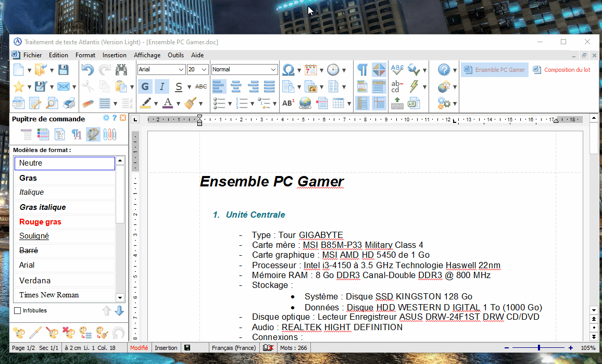Expand the underline style dropdown arrow
The image size is (602, 364).
click(189, 87)
